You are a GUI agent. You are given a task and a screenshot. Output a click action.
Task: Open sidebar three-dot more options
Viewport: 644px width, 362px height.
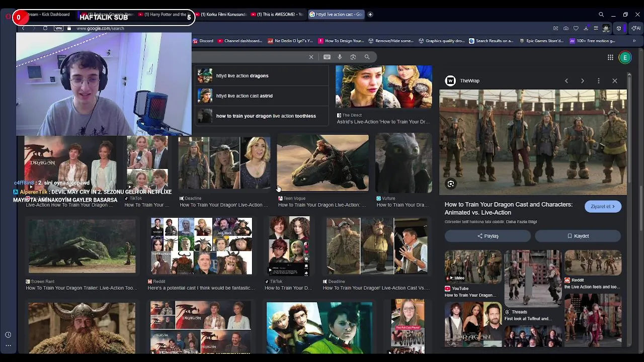pos(8,345)
